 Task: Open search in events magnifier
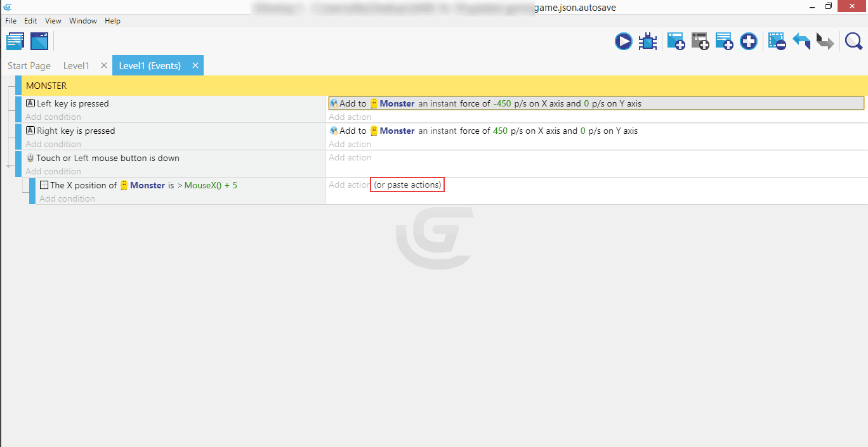click(853, 42)
